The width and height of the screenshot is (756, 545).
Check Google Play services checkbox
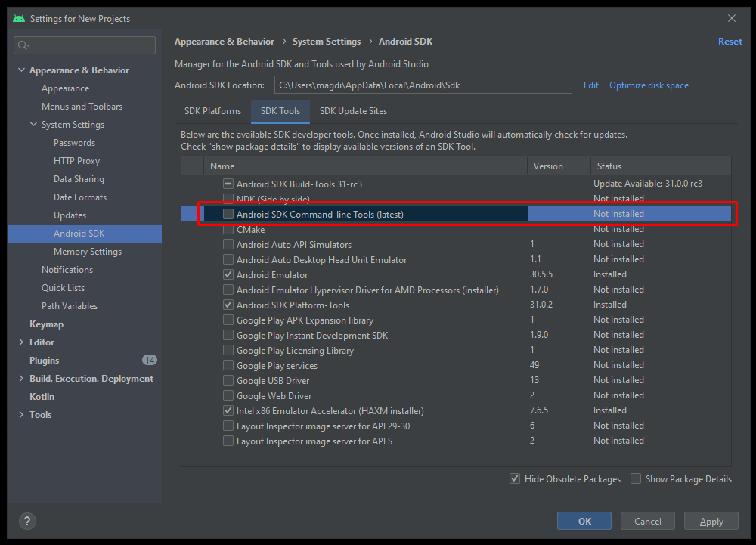pos(228,365)
